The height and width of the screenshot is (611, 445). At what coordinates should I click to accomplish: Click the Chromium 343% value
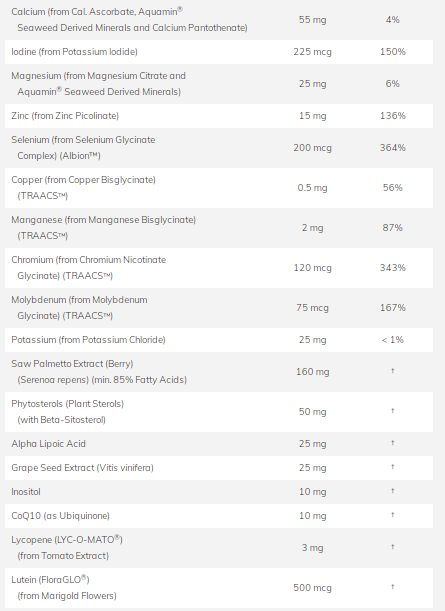click(x=393, y=268)
